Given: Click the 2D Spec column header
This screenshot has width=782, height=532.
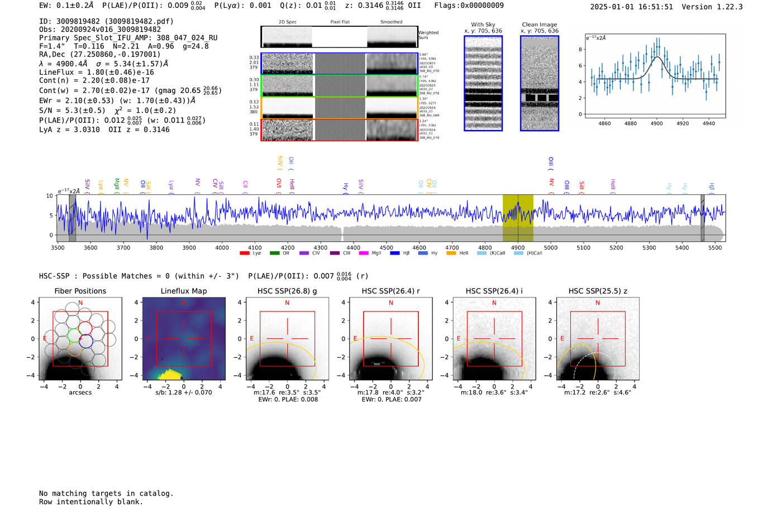Looking at the screenshot, I should click(x=288, y=22).
